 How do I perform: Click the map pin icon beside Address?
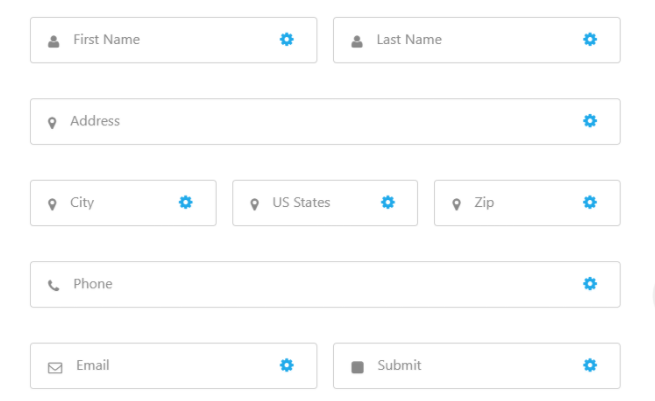pyautogui.click(x=53, y=122)
